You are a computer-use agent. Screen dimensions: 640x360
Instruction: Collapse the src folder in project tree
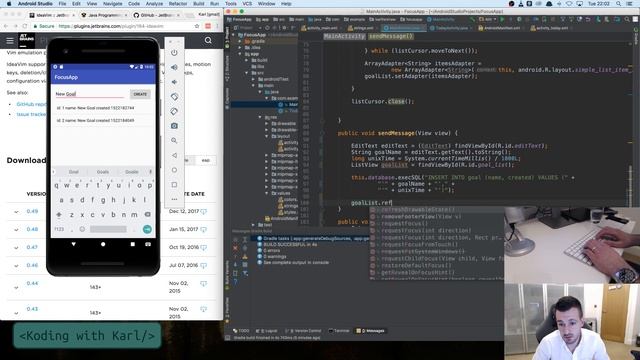(247, 73)
